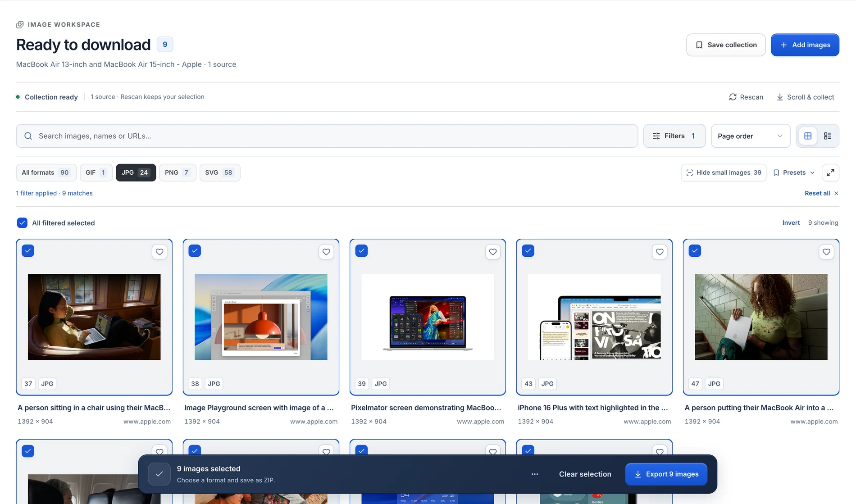
Task: Click Clear selection
Action: 585,474
